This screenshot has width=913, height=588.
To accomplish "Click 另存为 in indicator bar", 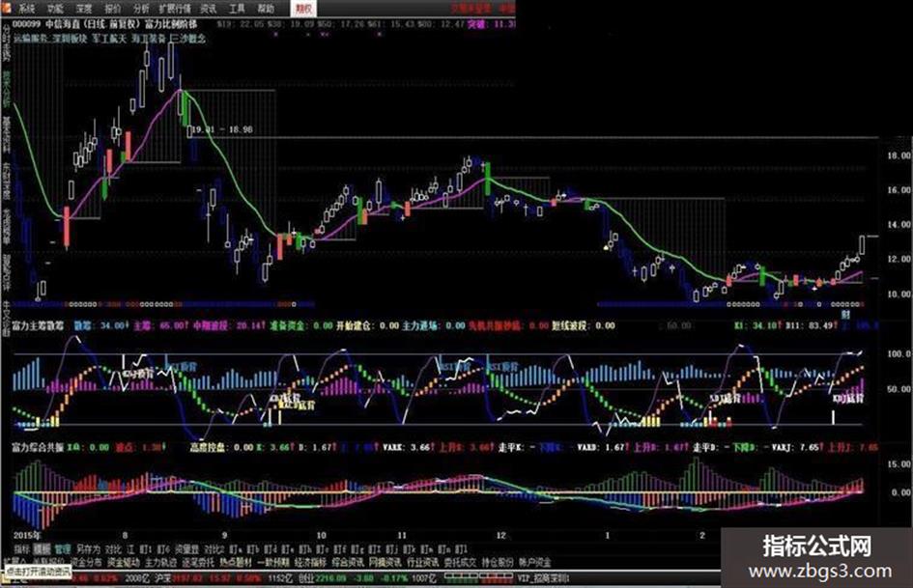I will pyautogui.click(x=88, y=549).
